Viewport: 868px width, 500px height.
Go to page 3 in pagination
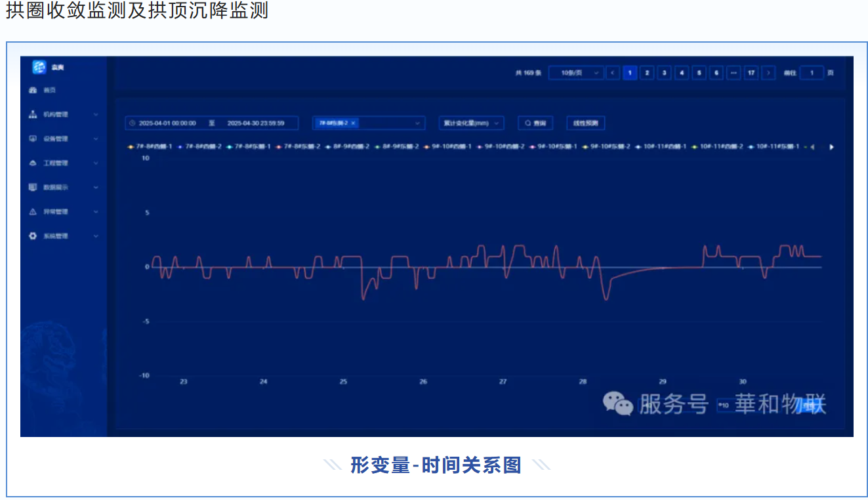pos(664,73)
